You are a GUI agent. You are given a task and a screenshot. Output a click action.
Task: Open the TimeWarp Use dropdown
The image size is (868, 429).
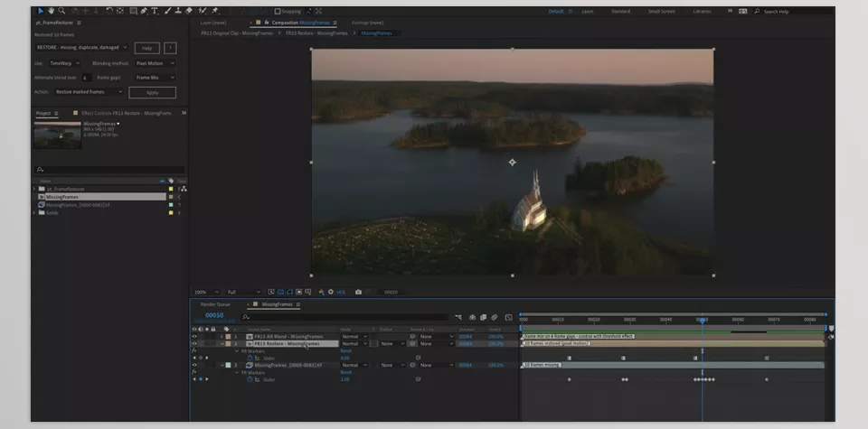[63, 63]
